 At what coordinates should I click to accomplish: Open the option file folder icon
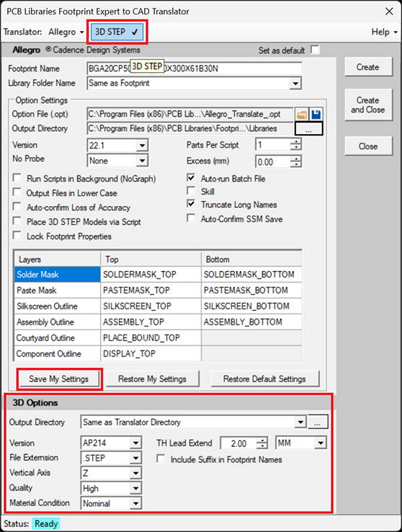pyautogui.click(x=302, y=115)
